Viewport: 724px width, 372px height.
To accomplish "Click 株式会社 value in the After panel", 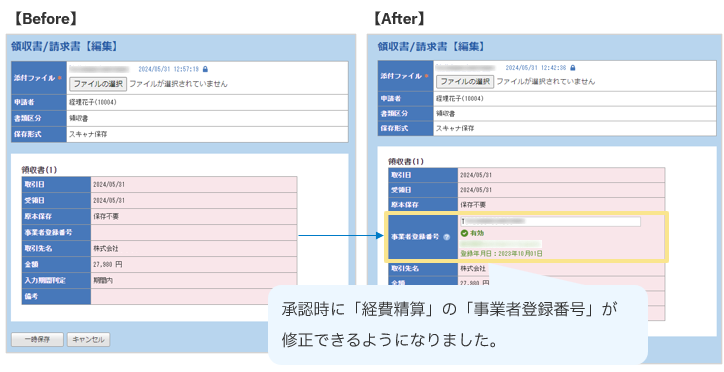I will point(473,268).
